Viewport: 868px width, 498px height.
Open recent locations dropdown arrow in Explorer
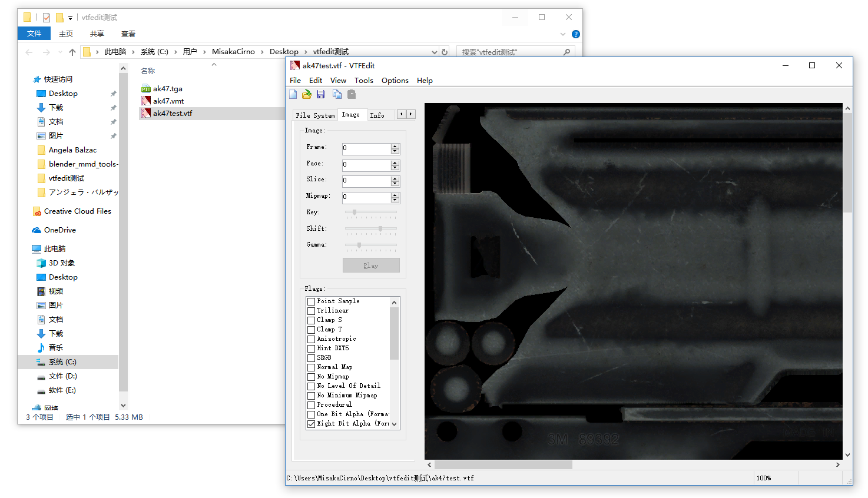click(60, 52)
